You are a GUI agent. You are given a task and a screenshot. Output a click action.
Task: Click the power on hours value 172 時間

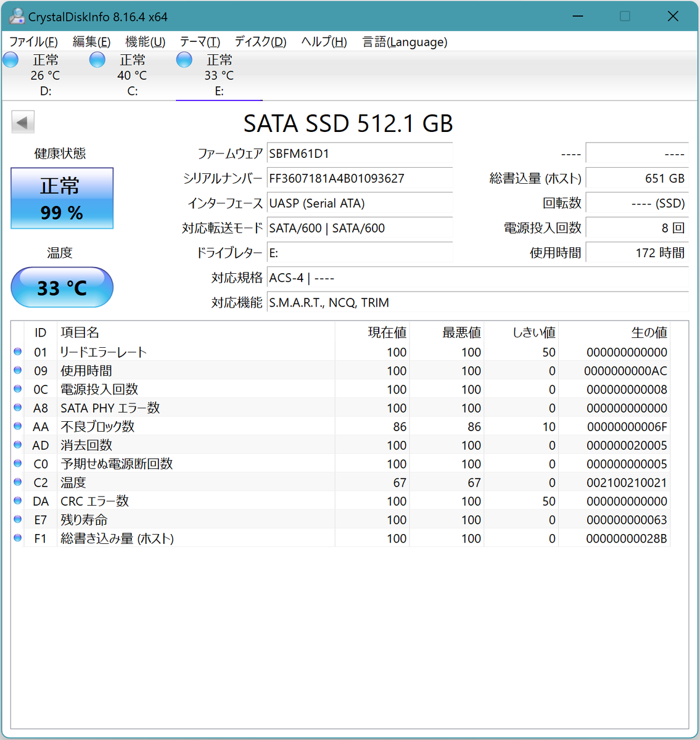tap(637, 253)
